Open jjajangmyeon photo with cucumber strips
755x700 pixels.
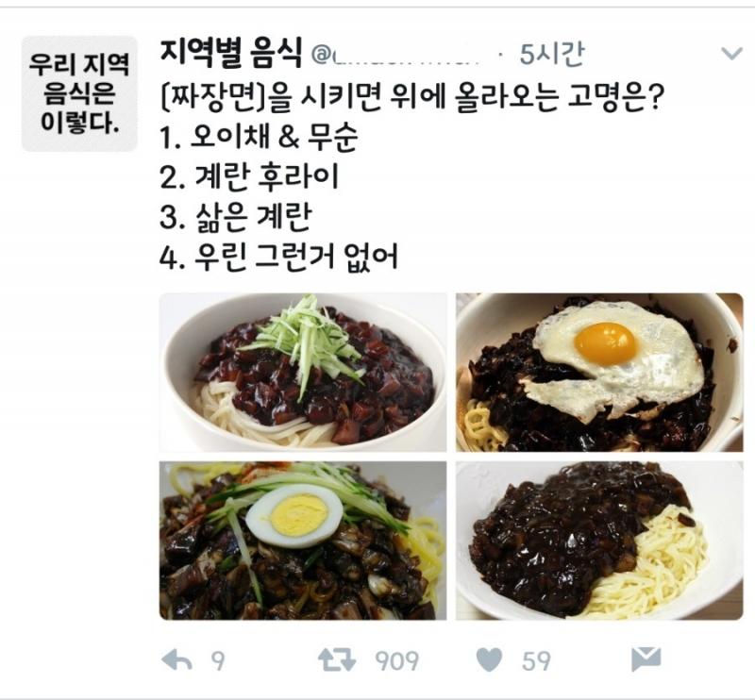click(x=303, y=372)
